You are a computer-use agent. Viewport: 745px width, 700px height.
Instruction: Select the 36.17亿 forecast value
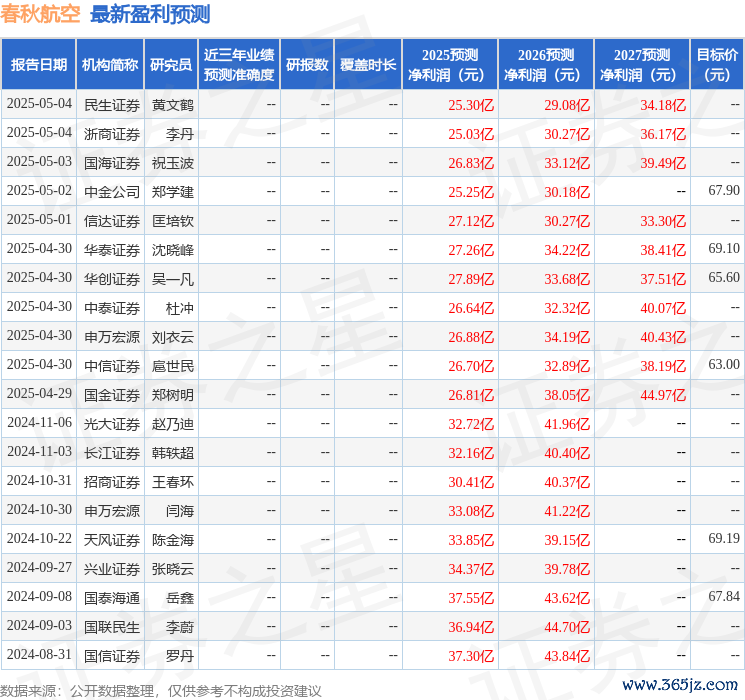663,134
